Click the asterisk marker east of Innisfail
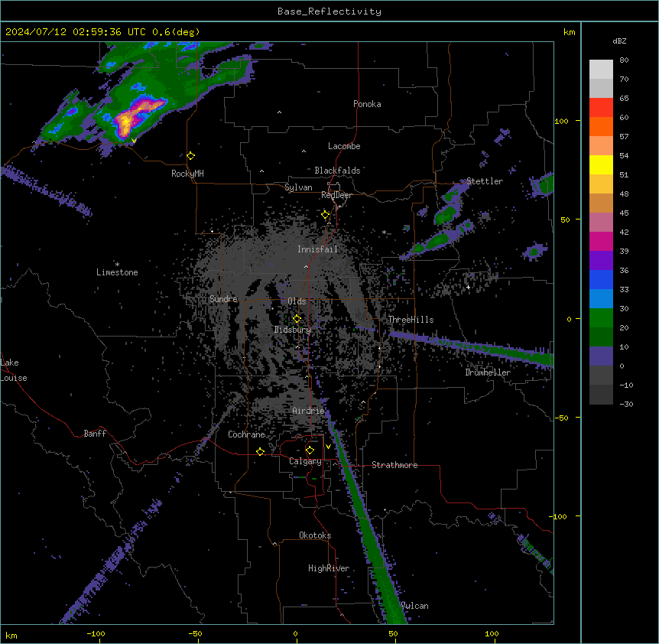Screen dimensions: 659x644 (x=384, y=232)
